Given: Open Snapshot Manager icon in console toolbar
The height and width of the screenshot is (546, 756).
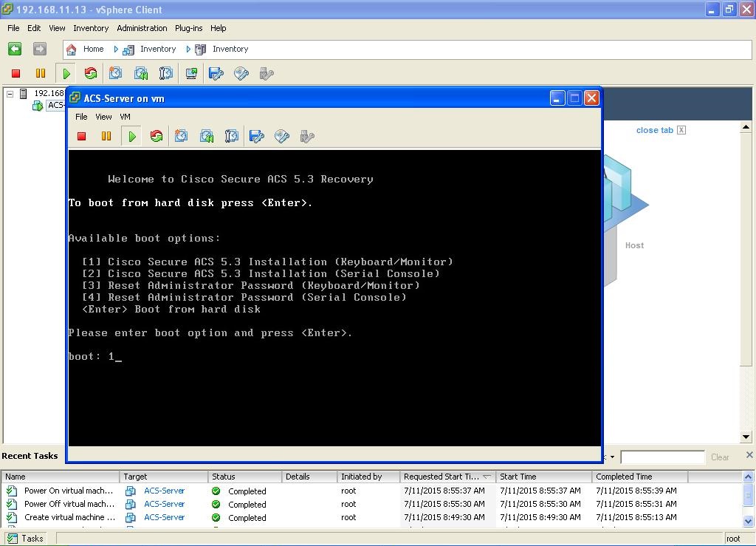Looking at the screenshot, I should click(232, 137).
